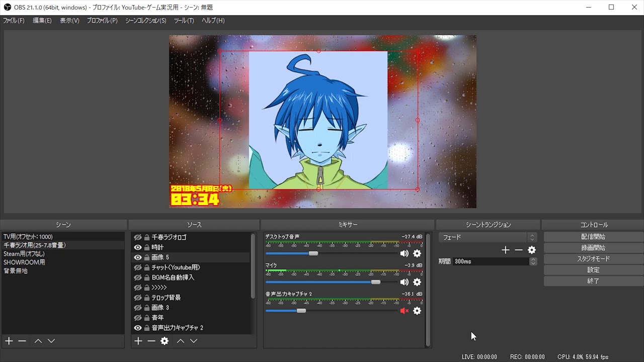Click 録画開始 to start recording
This screenshot has height=362, width=644.
(594, 248)
